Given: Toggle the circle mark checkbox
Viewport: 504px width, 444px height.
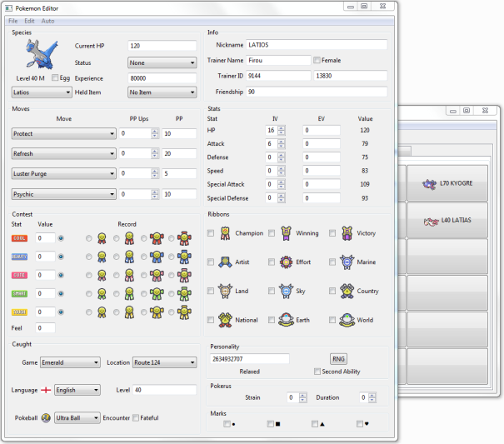Looking at the screenshot, I should tap(227, 424).
